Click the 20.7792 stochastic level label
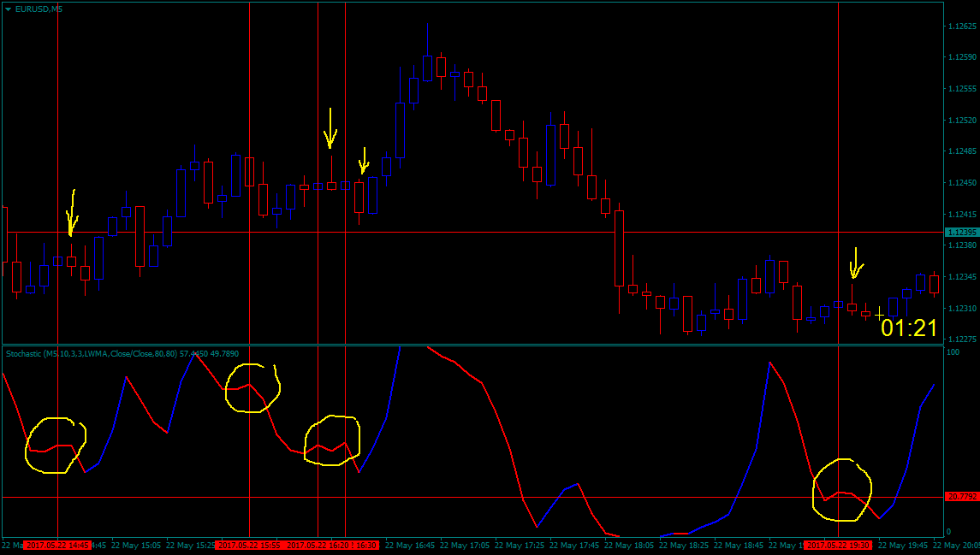Viewport: 980px width, 555px height. [x=962, y=497]
